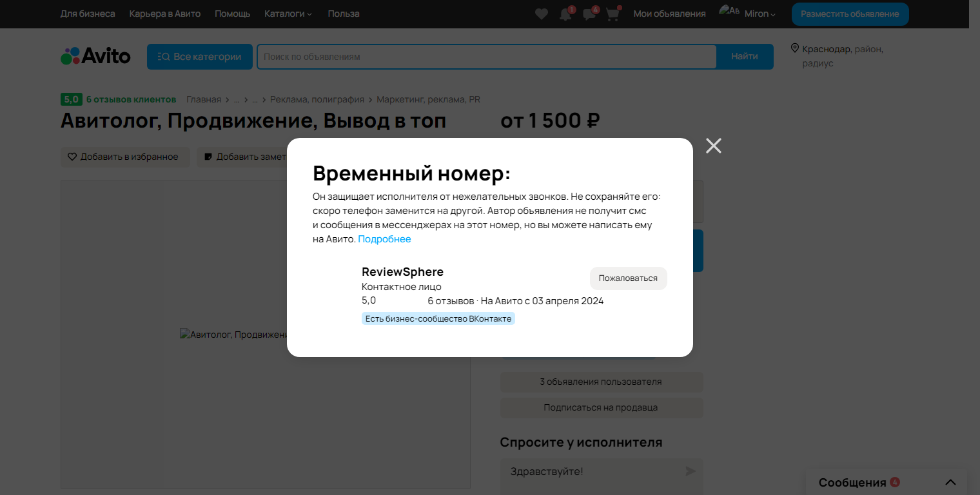Viewport: 980px width, 495px height.
Task: Click Добавить в избранное button
Action: point(125,157)
